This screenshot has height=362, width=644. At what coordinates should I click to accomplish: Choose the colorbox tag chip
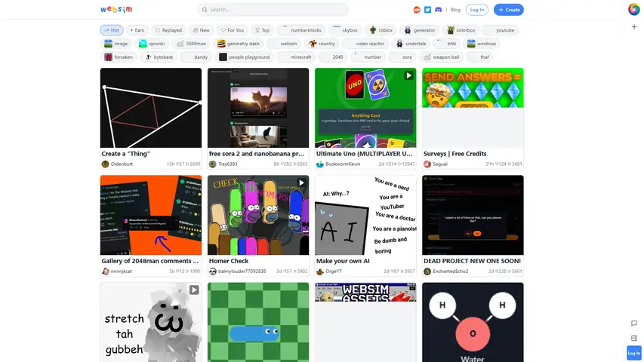tap(461, 30)
